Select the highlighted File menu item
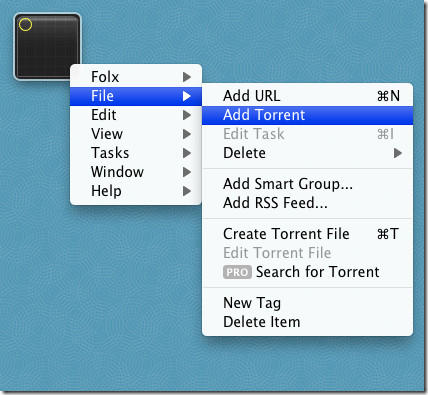Viewport: 428px width, 395px height. coord(136,96)
